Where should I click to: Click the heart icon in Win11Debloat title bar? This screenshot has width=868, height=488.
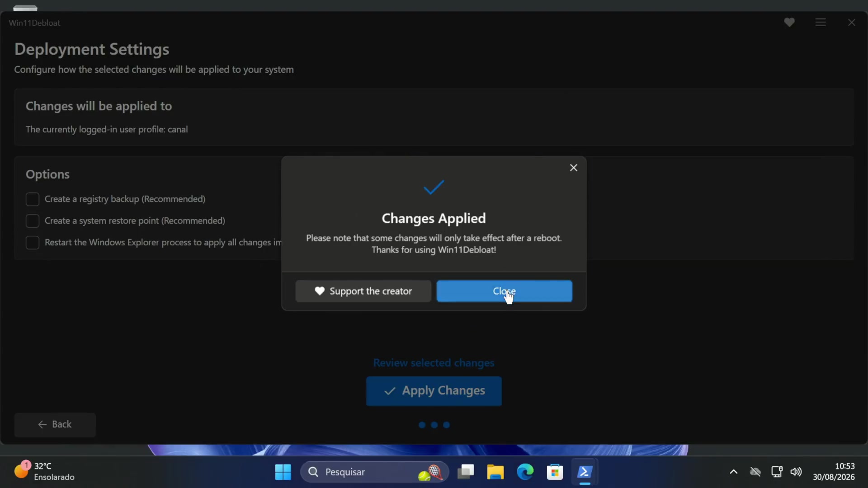pos(789,22)
